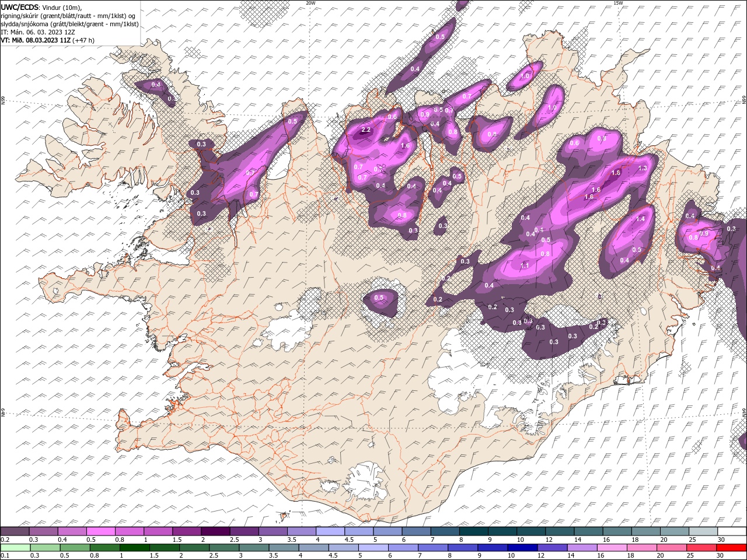Screen dimensions: 747x560
Task: Click the header line 'rigning/skúrir (grænt/blátt/rautt - mm/1klst) og'
Action: [68, 15]
